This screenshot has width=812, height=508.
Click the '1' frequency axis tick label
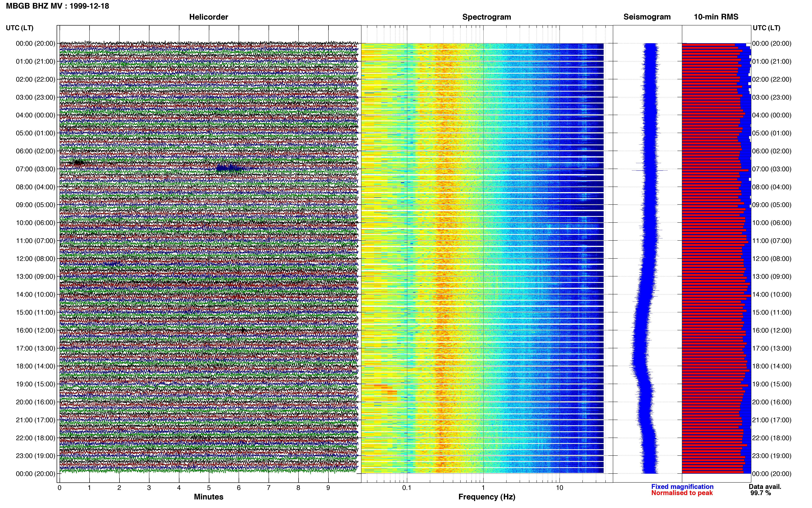[483, 488]
